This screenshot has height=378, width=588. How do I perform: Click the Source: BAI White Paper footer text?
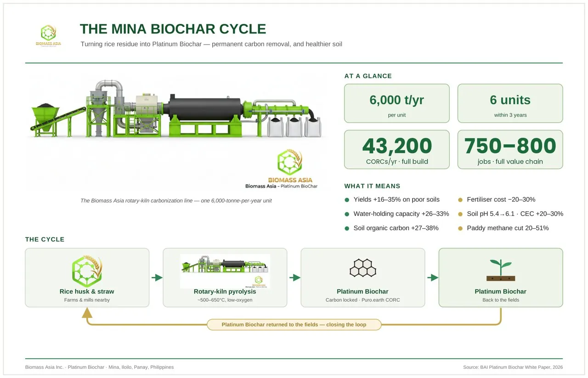513,367
